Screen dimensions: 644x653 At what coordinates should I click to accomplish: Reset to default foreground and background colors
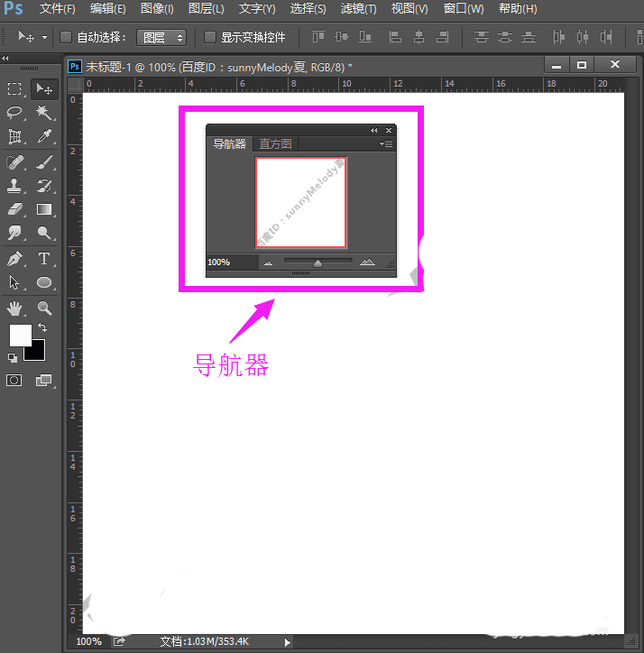tap(13, 358)
